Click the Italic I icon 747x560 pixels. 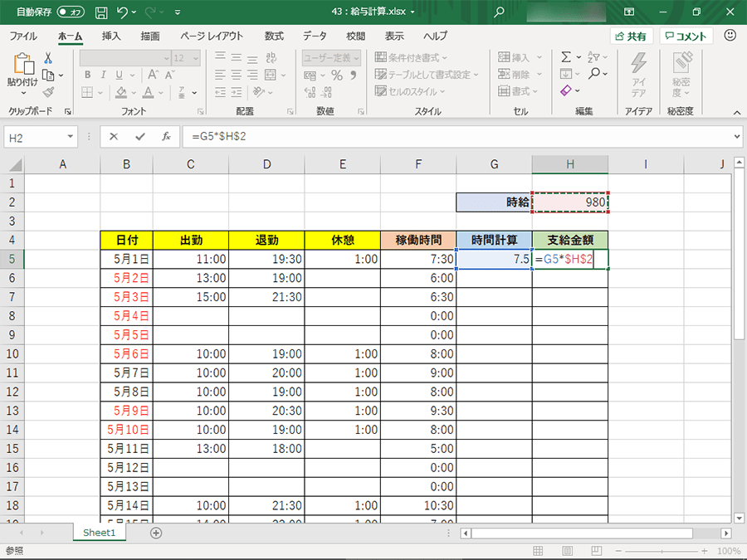click(104, 75)
